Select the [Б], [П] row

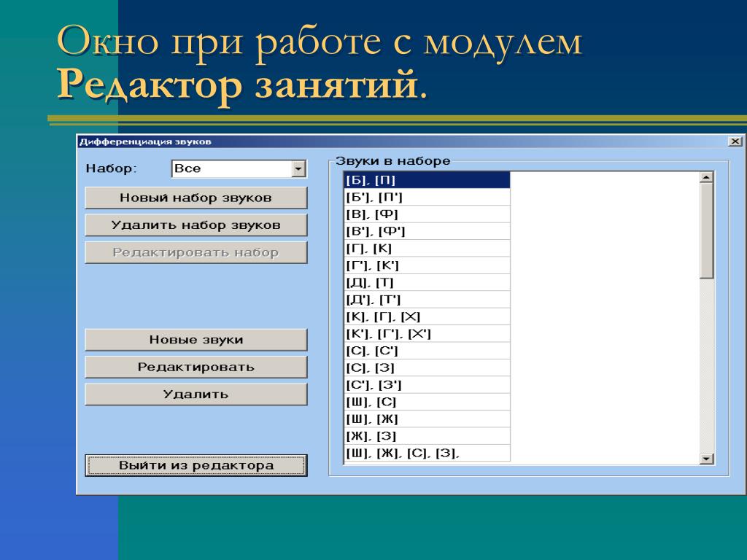tap(427, 180)
